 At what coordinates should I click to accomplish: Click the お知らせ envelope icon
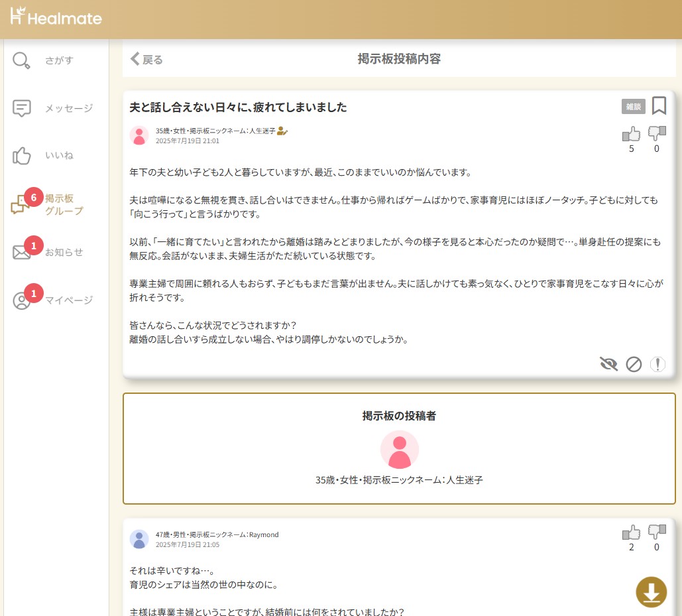click(22, 253)
